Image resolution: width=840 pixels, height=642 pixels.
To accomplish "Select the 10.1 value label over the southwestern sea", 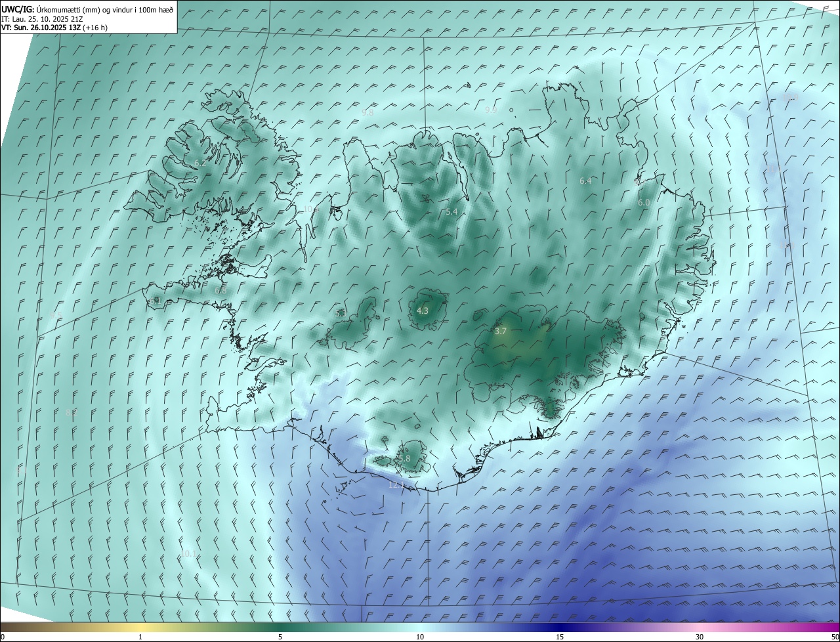I will [188, 554].
